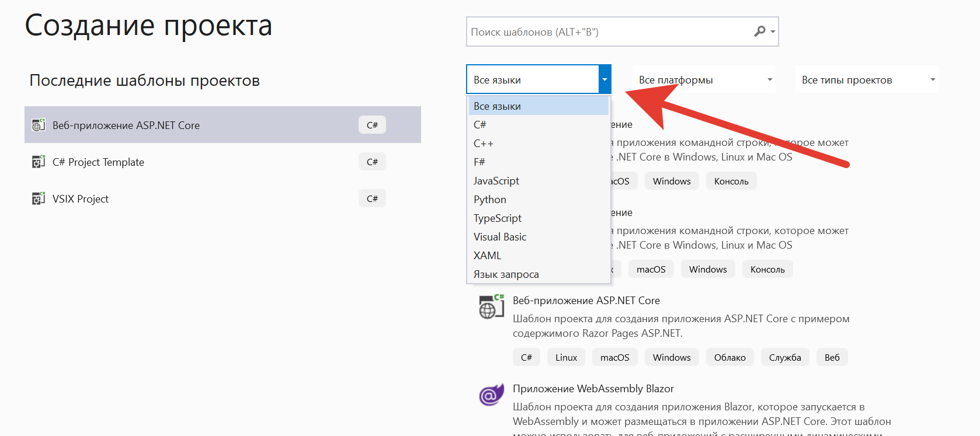
Task: Click the C# tag next to C# Project Template
Action: (372, 162)
